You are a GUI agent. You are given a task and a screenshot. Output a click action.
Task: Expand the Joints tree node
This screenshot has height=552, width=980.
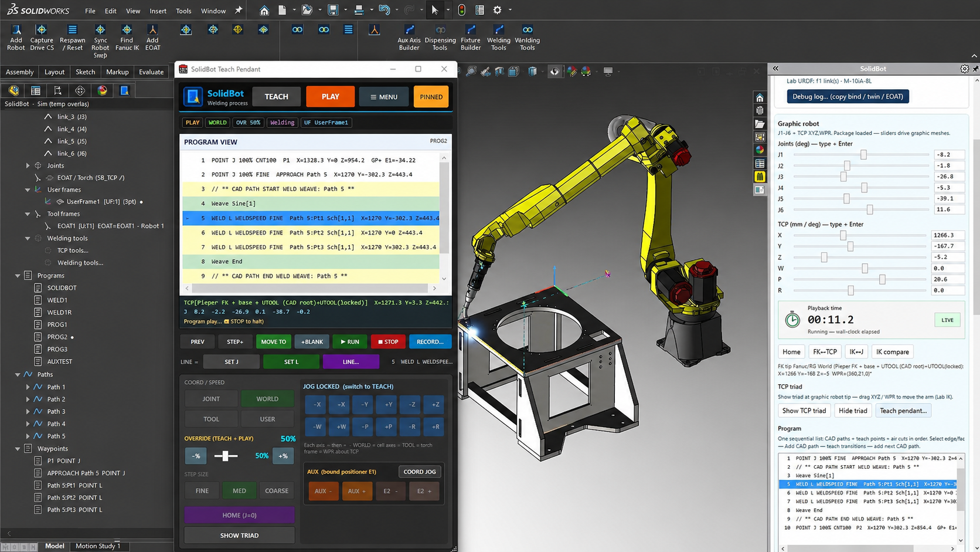pos(28,165)
